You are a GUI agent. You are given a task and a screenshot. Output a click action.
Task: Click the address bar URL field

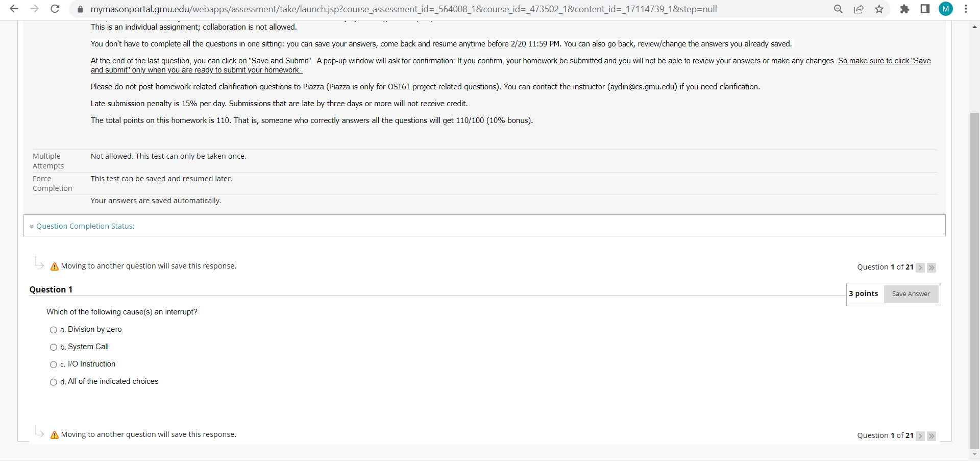coord(403,9)
